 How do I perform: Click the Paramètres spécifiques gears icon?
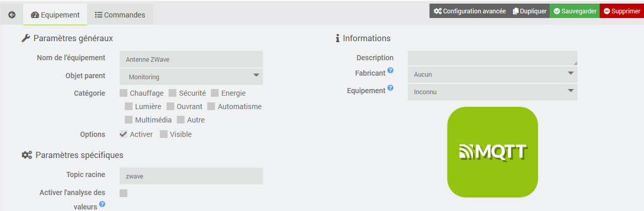coord(27,155)
